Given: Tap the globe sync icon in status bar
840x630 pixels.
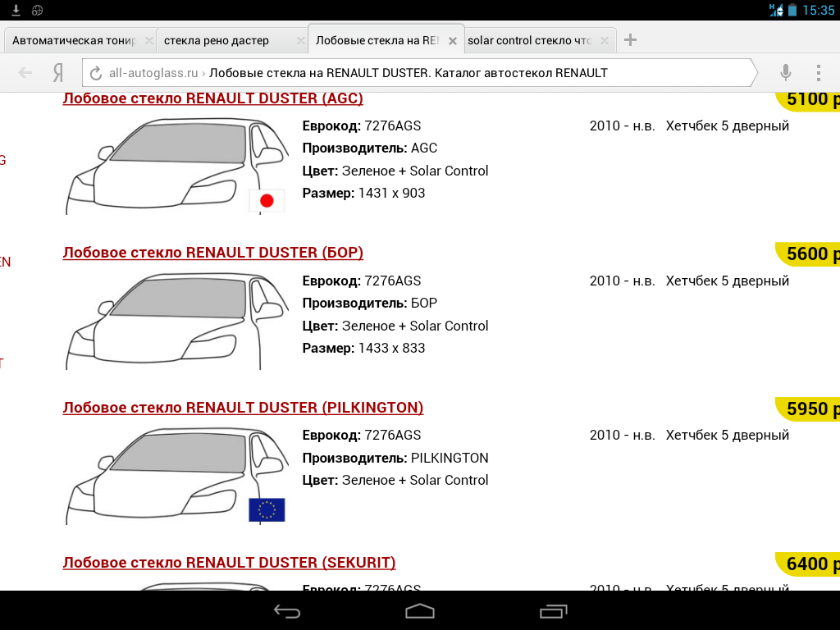Looking at the screenshot, I should click(37, 10).
